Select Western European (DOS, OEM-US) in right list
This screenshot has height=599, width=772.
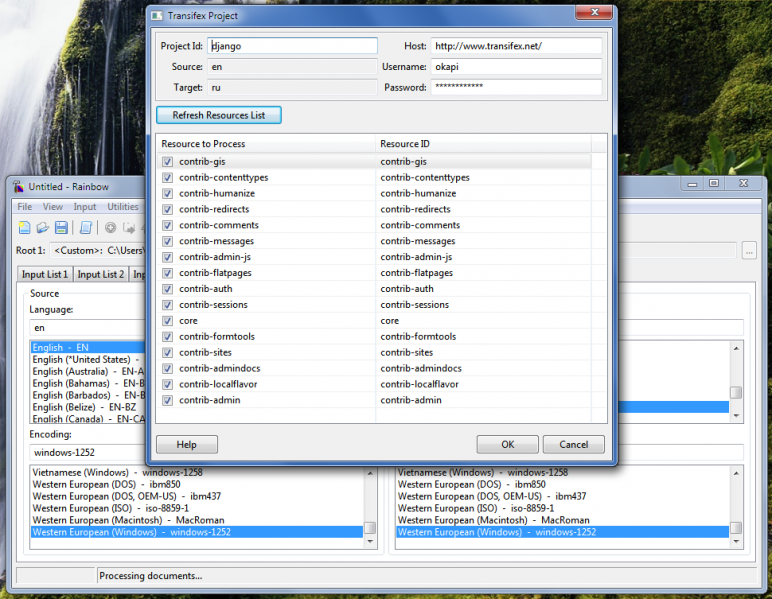point(562,496)
